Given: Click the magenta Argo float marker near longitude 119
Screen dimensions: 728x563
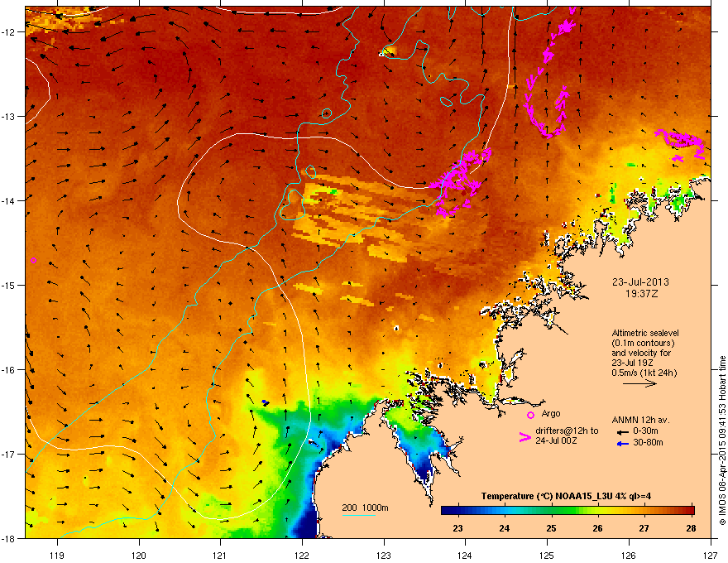Looking at the screenshot, I should pos(33,260).
